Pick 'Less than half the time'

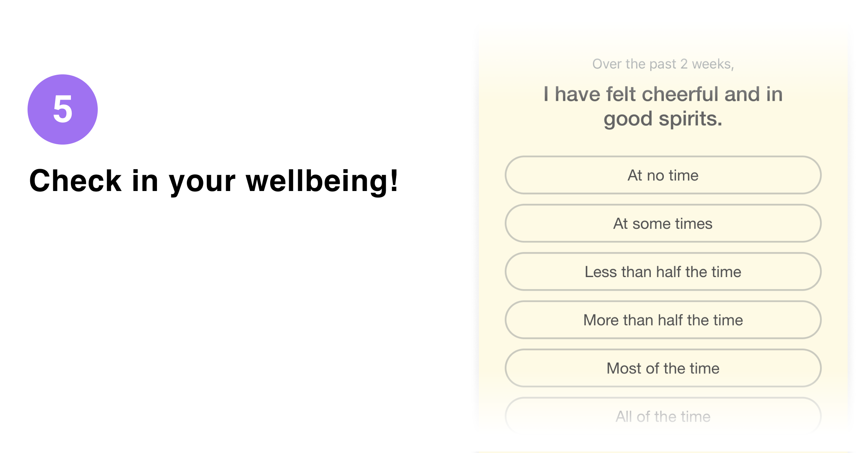click(663, 272)
